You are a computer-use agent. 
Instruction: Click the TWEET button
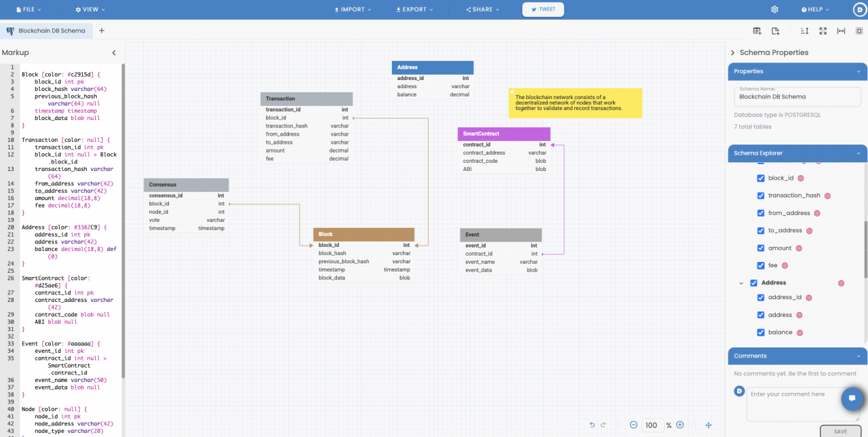click(542, 9)
